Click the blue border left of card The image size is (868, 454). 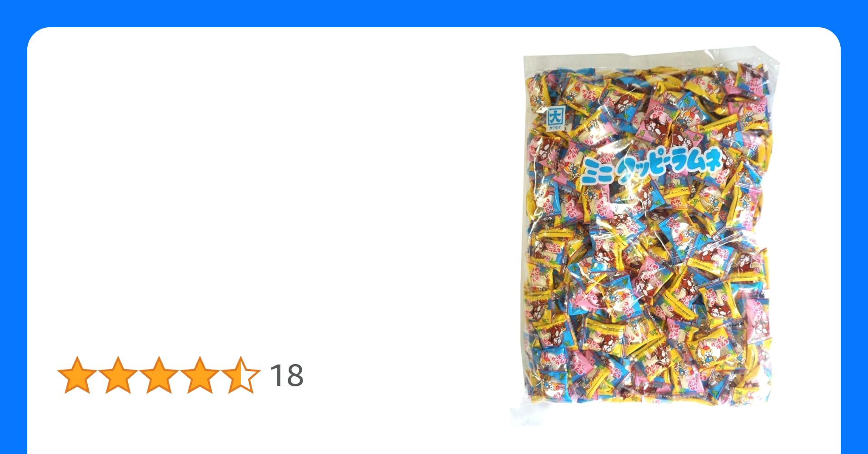tap(14, 241)
